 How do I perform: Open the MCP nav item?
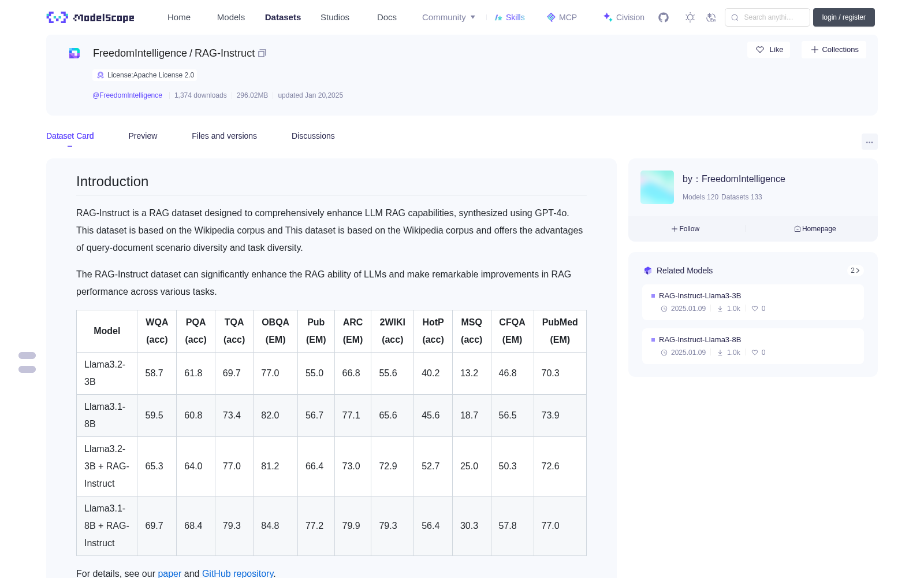click(562, 17)
